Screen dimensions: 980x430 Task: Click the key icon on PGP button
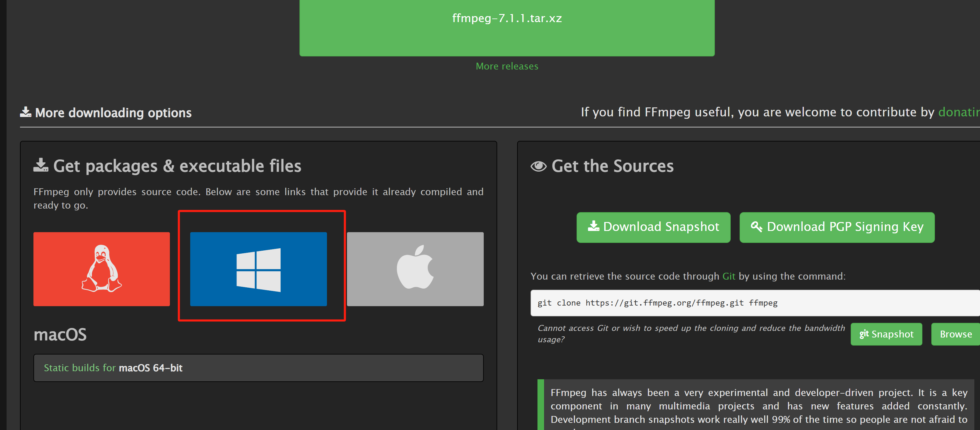(756, 226)
